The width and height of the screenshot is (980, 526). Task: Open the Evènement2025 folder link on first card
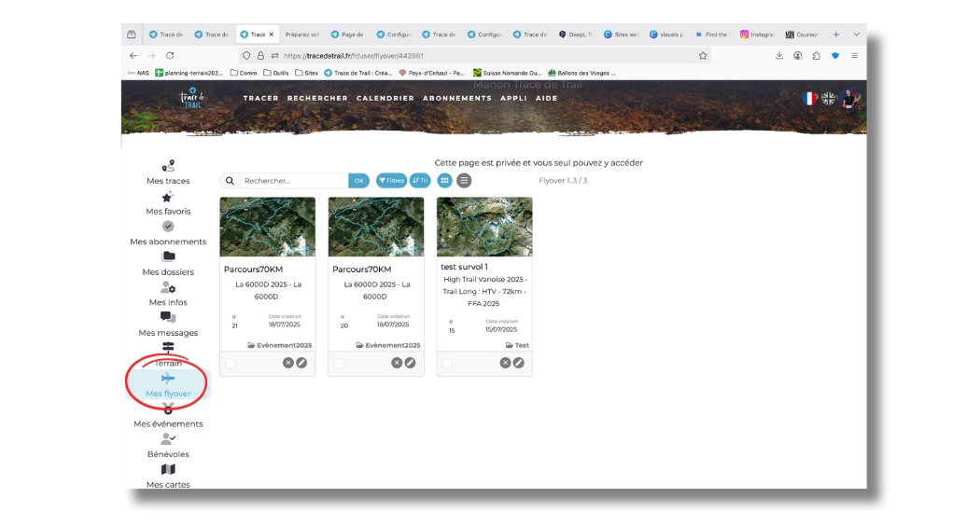click(x=280, y=345)
